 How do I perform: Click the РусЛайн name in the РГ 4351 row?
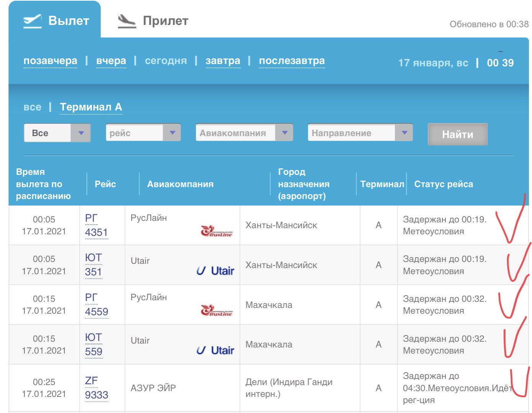pyautogui.click(x=149, y=218)
